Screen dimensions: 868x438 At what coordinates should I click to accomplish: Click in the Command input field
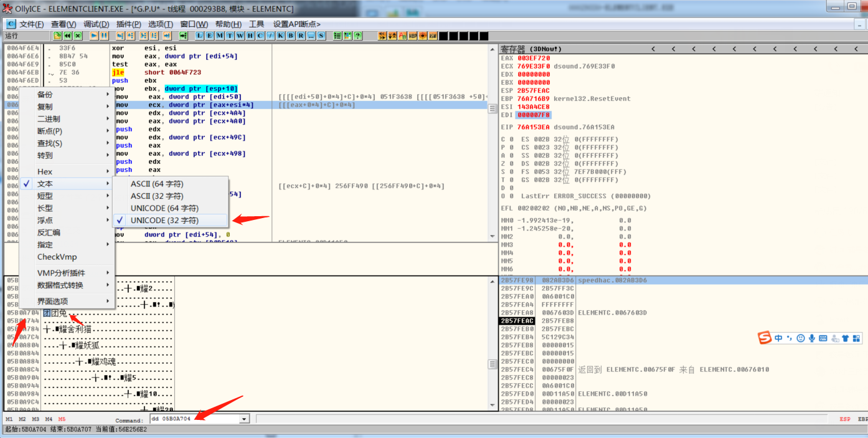tap(194, 419)
